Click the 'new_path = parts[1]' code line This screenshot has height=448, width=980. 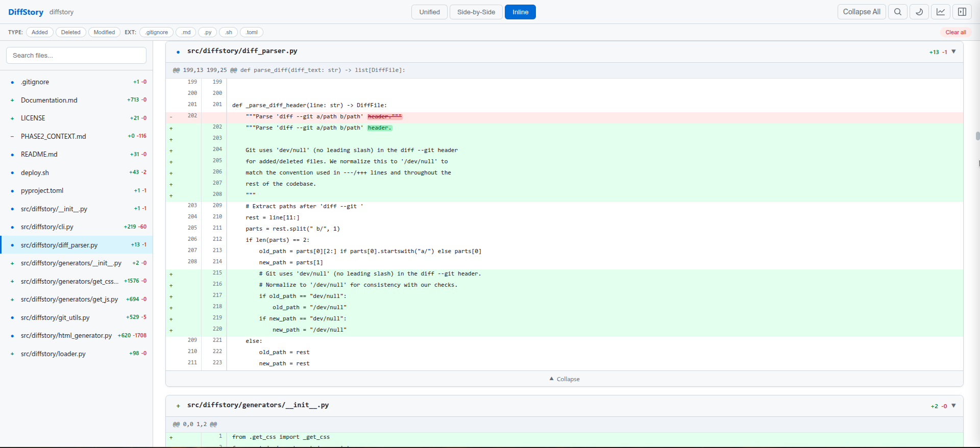(x=564, y=263)
